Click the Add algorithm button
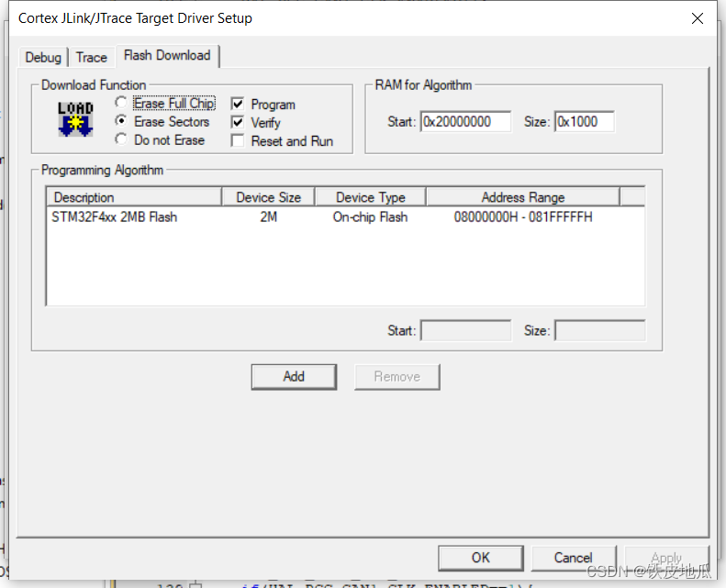The width and height of the screenshot is (726, 588). pyautogui.click(x=294, y=377)
